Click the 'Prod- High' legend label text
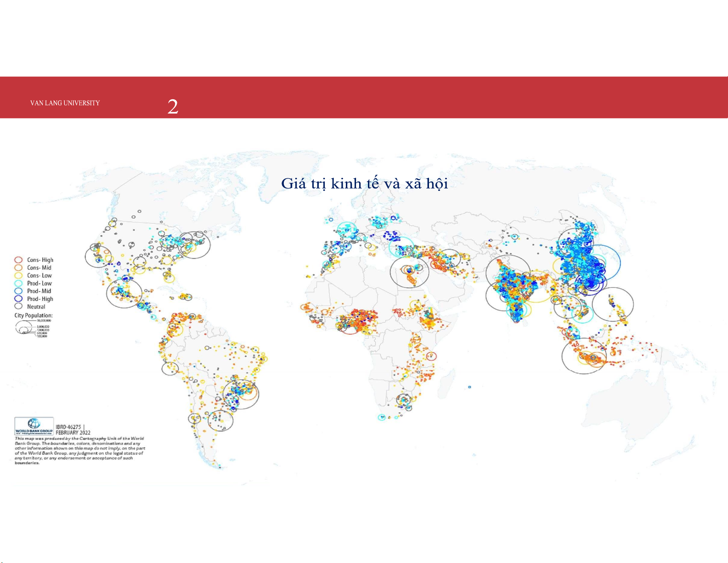The width and height of the screenshot is (728, 563). [40, 299]
